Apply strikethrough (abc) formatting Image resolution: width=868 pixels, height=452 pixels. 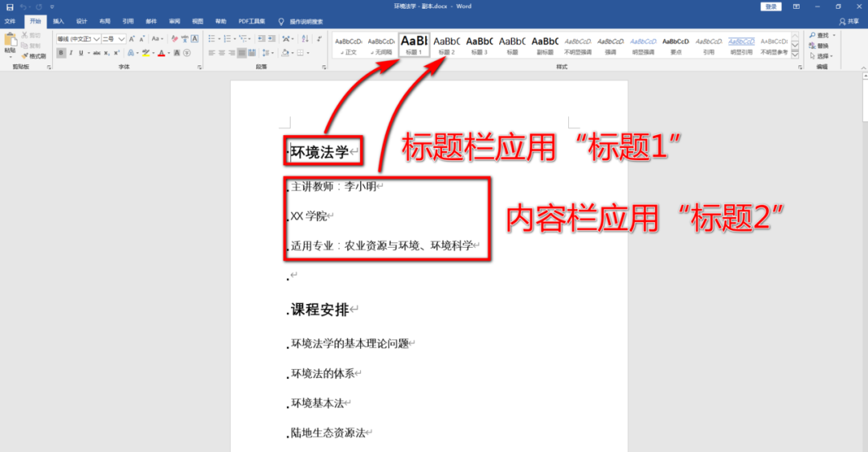coord(96,53)
